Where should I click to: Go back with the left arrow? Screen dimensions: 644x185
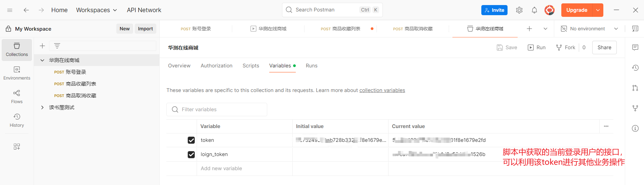(x=26, y=10)
